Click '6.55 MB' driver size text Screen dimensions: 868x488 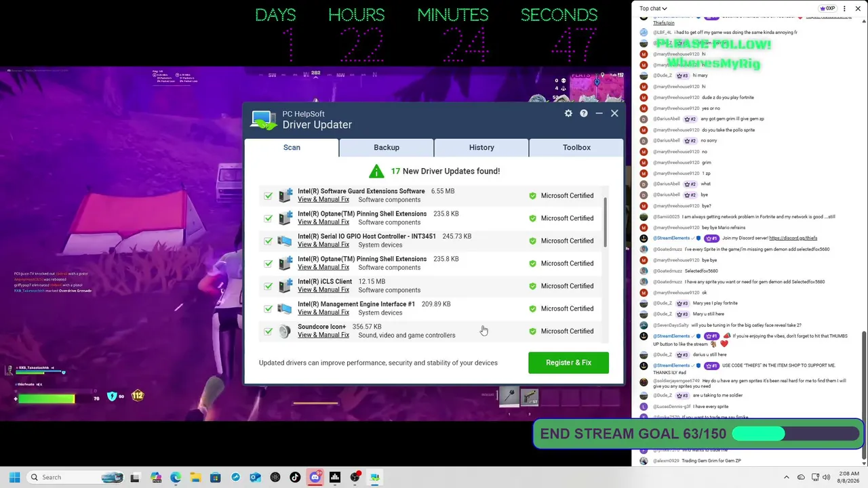click(x=443, y=191)
